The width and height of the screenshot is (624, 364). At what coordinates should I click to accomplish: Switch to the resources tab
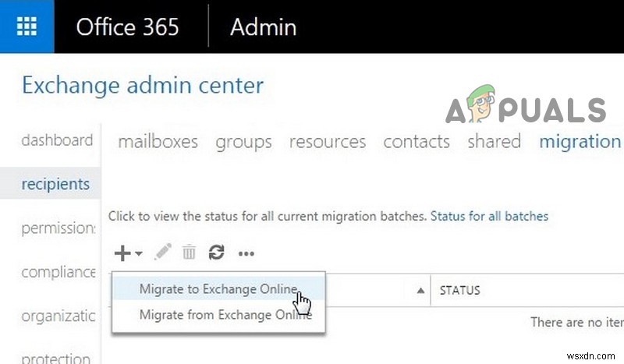pyautogui.click(x=328, y=142)
